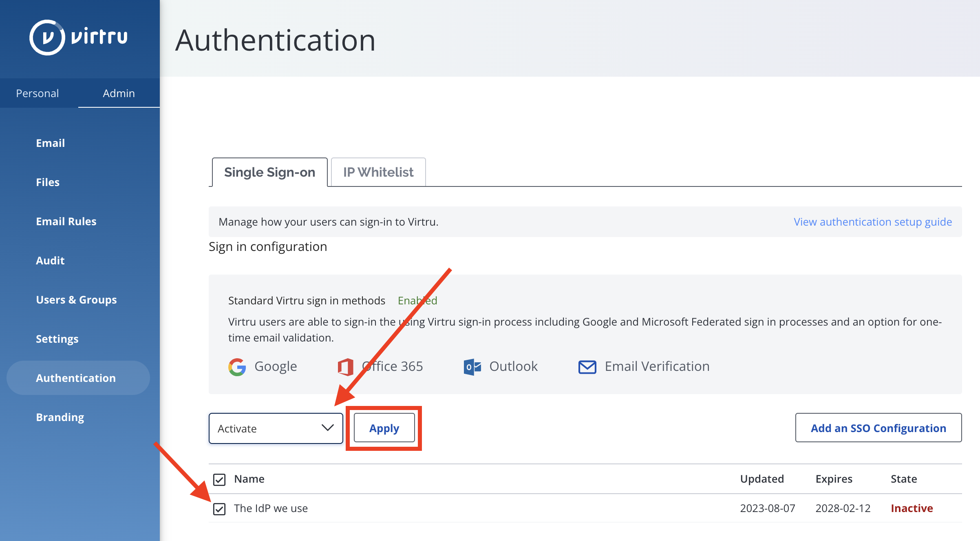Click the Office 365 logo icon
980x541 pixels.
pyautogui.click(x=345, y=367)
